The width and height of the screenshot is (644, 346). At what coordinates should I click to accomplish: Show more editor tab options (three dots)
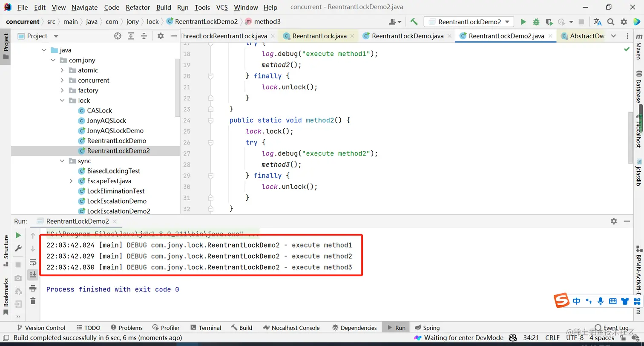point(627,36)
